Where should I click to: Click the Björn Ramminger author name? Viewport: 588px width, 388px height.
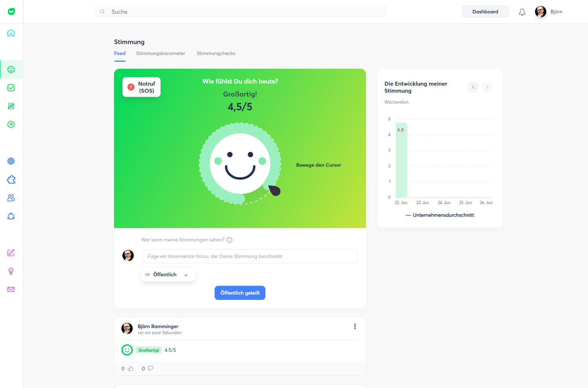coord(158,326)
